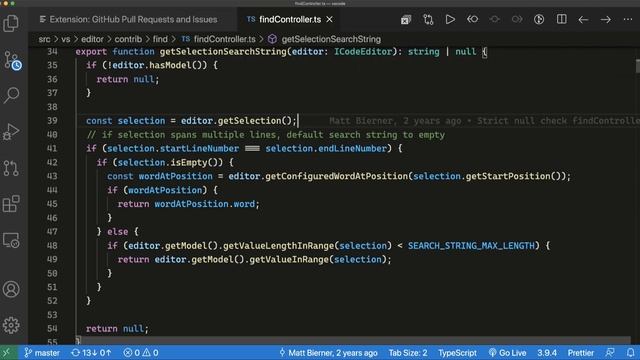Open the More Actions ellipsis menu

point(628,20)
